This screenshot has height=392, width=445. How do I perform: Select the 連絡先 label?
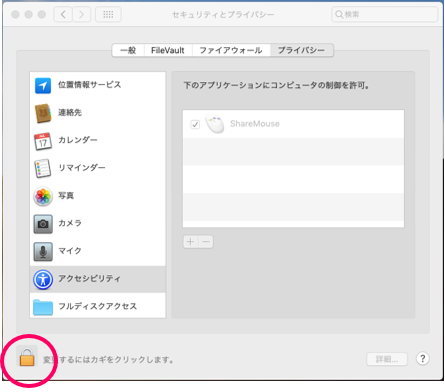coord(70,113)
